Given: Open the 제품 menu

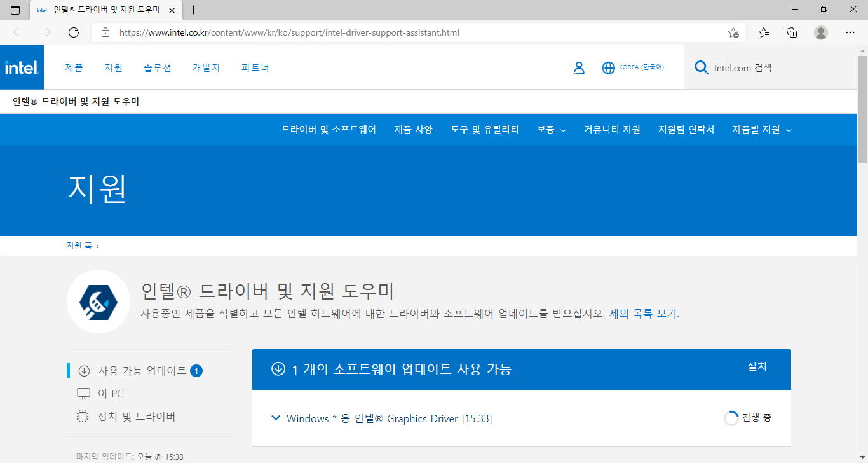Looking at the screenshot, I should tap(74, 67).
